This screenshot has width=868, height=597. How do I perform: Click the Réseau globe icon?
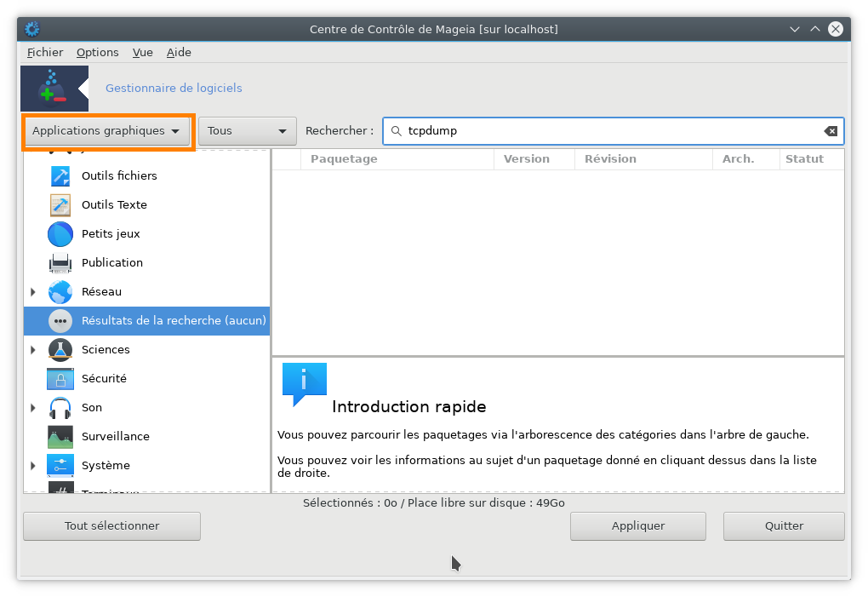60,292
